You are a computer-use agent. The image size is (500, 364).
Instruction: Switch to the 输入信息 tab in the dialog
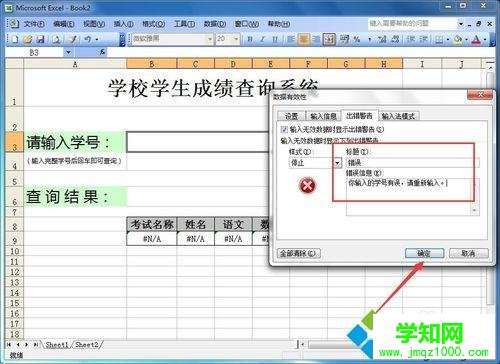tap(323, 116)
